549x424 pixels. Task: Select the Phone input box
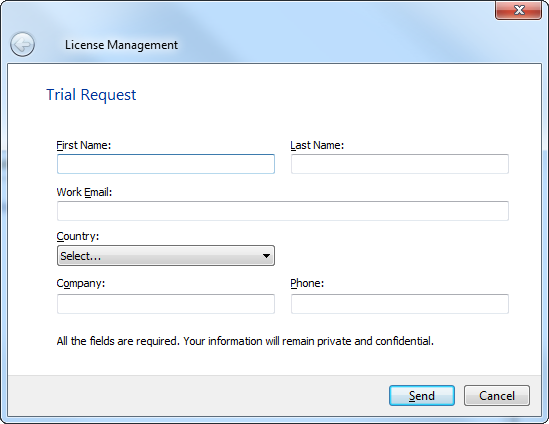coord(399,304)
